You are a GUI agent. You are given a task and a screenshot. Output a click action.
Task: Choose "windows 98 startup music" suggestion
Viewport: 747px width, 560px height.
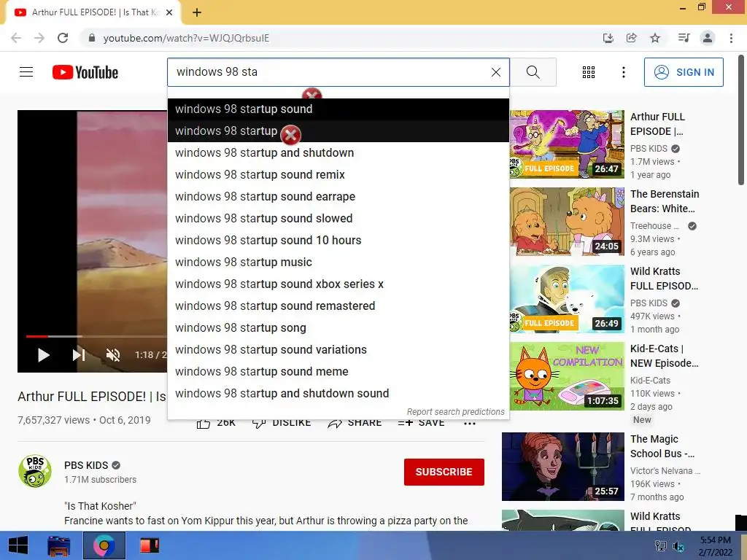coord(338,262)
